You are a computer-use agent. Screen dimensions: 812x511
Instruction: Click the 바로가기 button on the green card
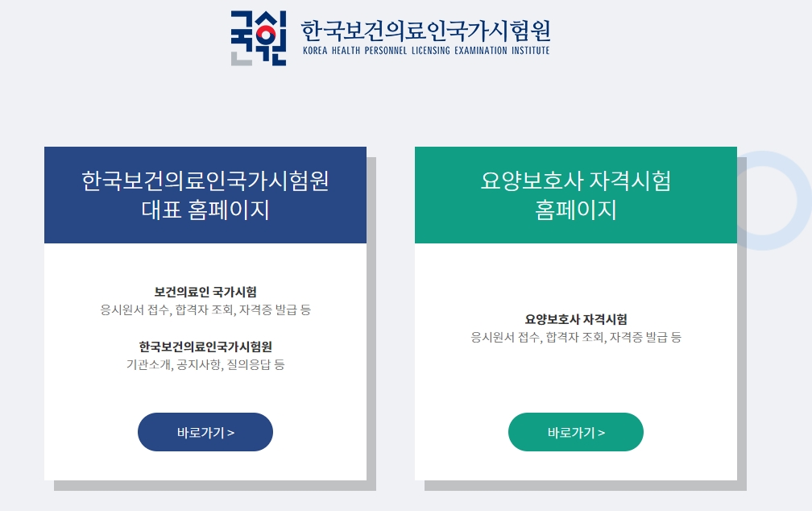tap(575, 432)
